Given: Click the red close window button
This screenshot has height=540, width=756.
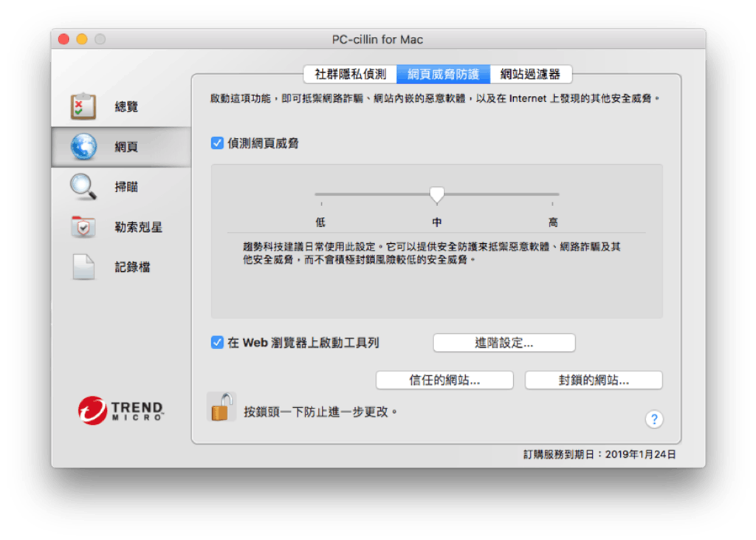Looking at the screenshot, I should 63,39.
